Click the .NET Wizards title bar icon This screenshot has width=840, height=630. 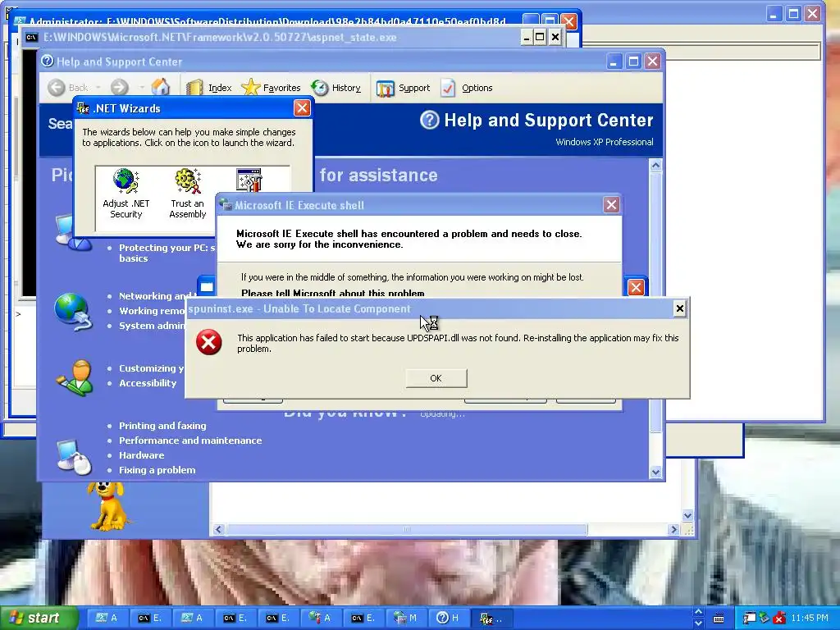point(83,108)
